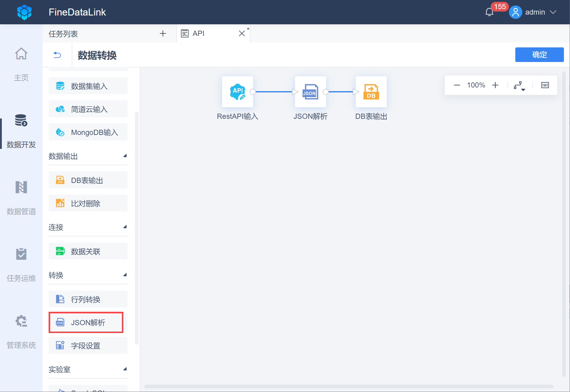Image resolution: width=570 pixels, height=392 pixels.
Task: Expand the admin account dropdown arrow
Action: [553, 12]
